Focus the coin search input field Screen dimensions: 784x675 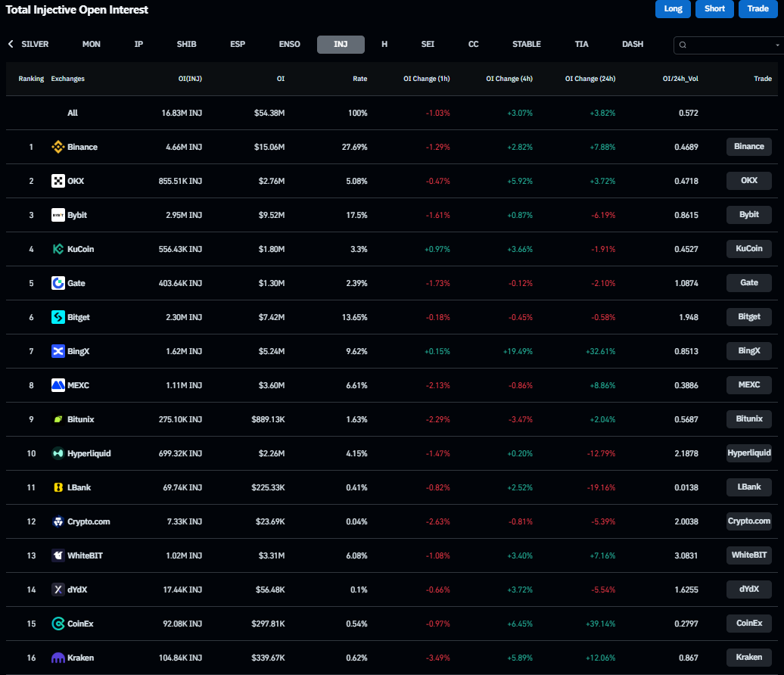point(729,45)
